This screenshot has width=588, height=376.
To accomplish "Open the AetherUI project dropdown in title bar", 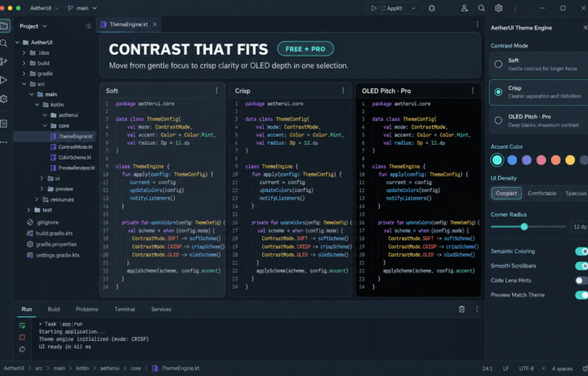I will pos(44,8).
